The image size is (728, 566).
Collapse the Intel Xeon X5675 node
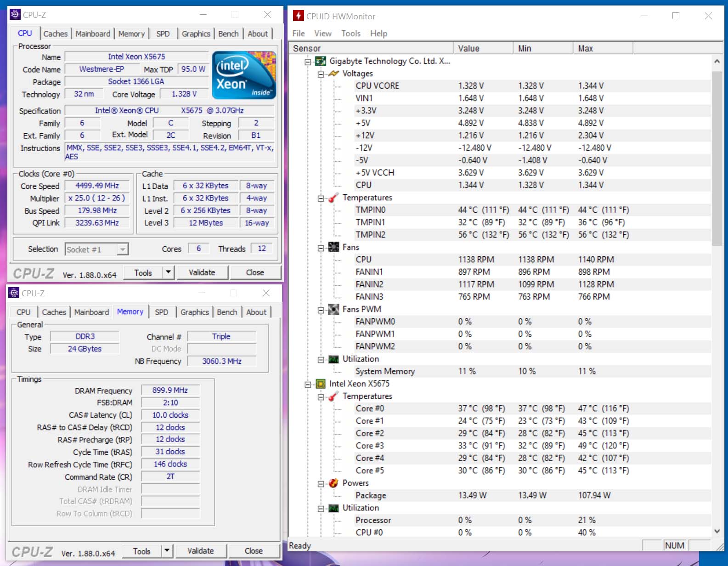(308, 384)
